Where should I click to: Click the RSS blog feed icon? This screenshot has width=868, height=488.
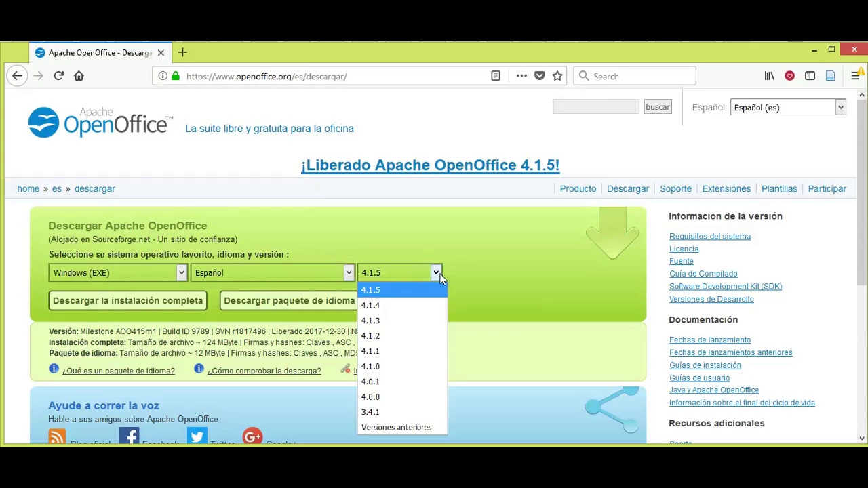pyautogui.click(x=57, y=435)
